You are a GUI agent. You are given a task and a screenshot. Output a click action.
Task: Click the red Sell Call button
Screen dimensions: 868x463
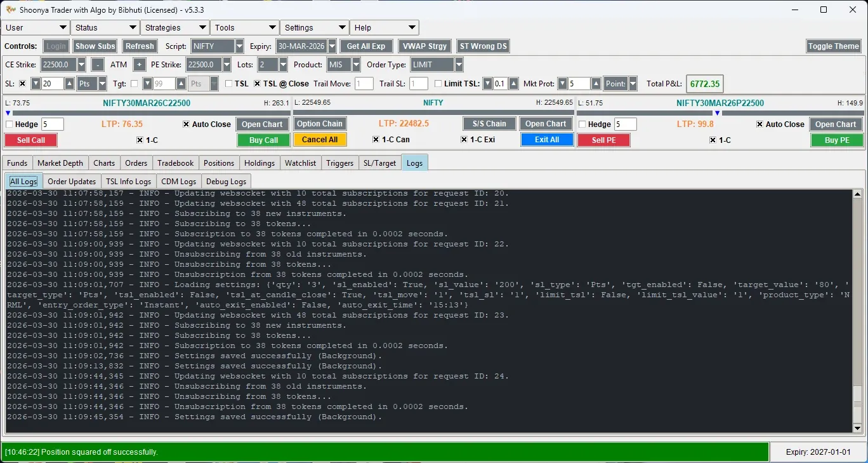31,140
